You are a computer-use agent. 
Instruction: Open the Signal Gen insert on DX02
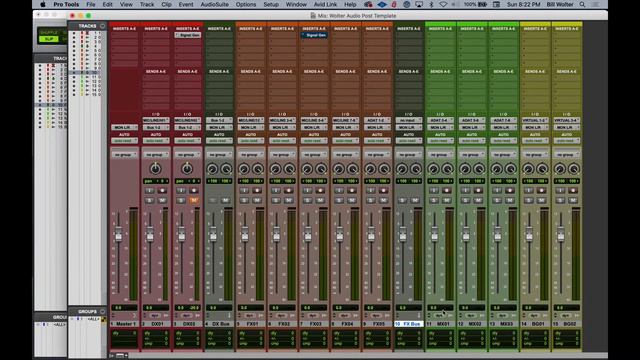pos(187,35)
